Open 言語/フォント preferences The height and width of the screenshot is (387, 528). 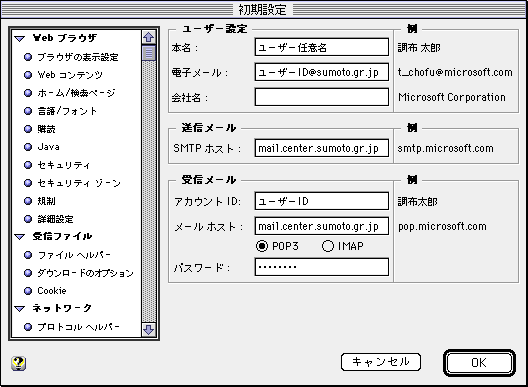coord(67,111)
